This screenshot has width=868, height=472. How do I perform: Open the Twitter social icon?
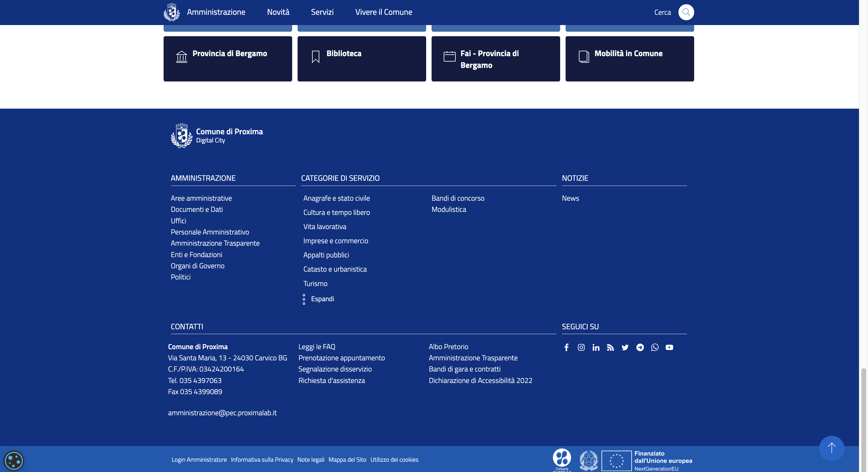pos(625,347)
